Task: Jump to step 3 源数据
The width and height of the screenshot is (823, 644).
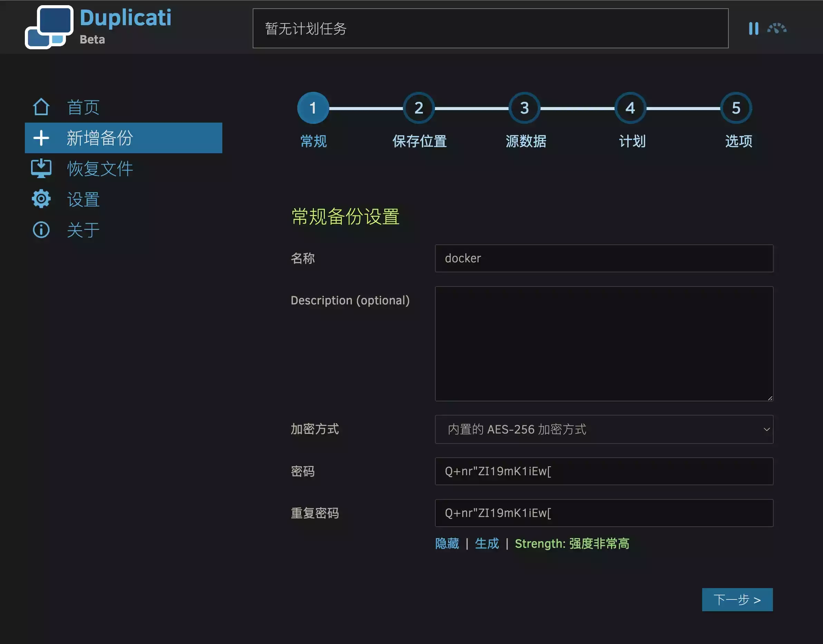Action: tap(524, 108)
